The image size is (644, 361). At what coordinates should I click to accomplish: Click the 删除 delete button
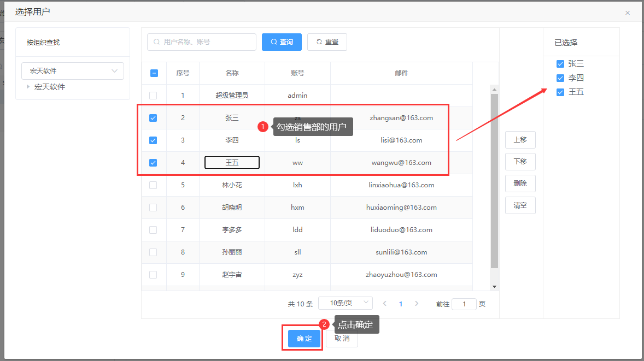tap(520, 184)
